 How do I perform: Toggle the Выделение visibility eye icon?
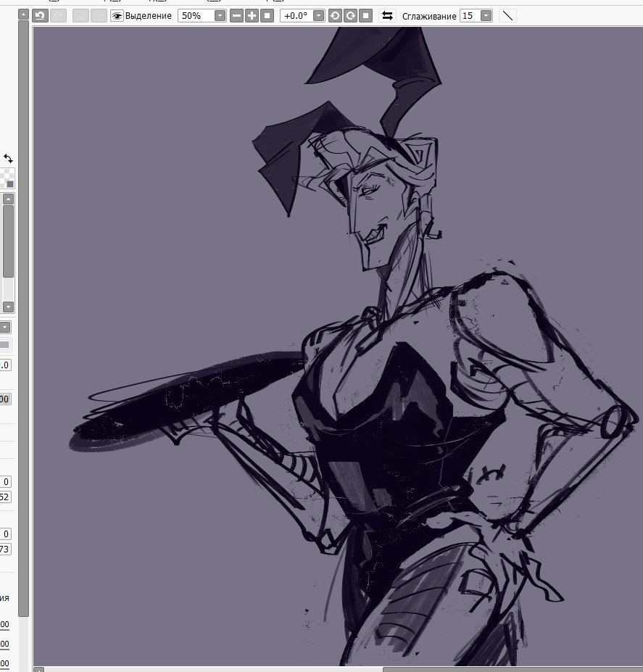(117, 15)
